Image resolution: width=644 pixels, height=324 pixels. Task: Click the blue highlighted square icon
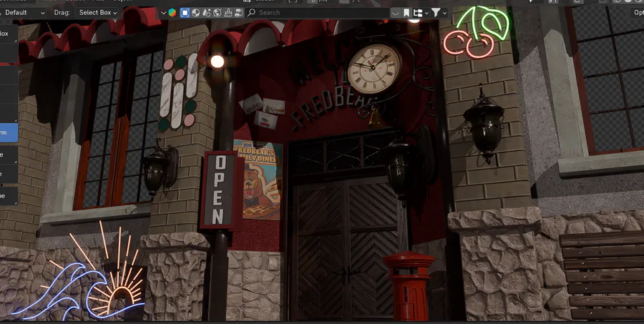(x=185, y=13)
